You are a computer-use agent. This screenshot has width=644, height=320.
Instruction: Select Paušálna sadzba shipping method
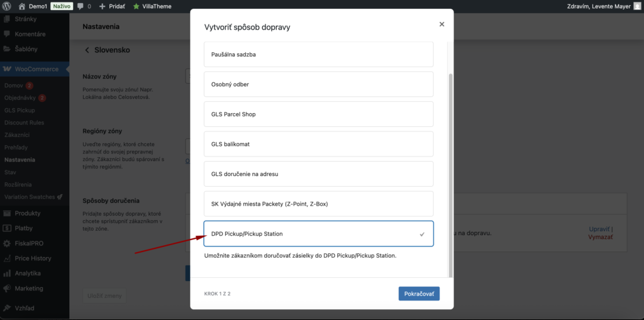318,55
